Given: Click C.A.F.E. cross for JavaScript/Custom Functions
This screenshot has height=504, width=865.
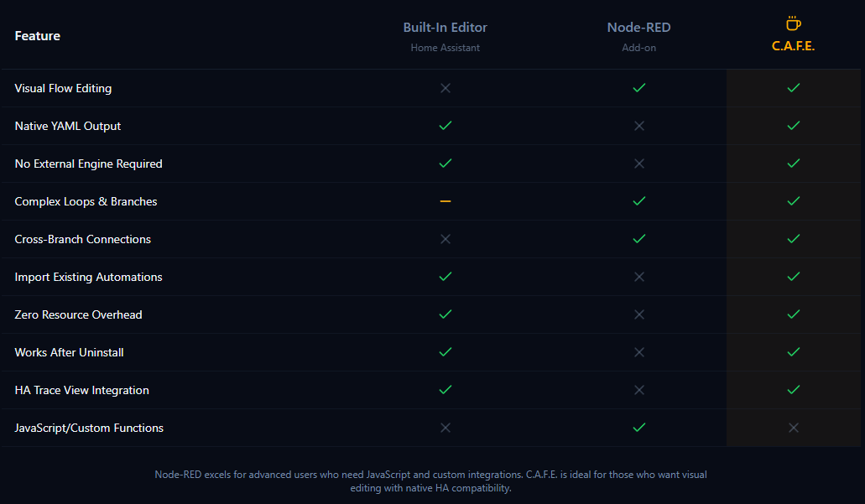Looking at the screenshot, I should pyautogui.click(x=794, y=428).
